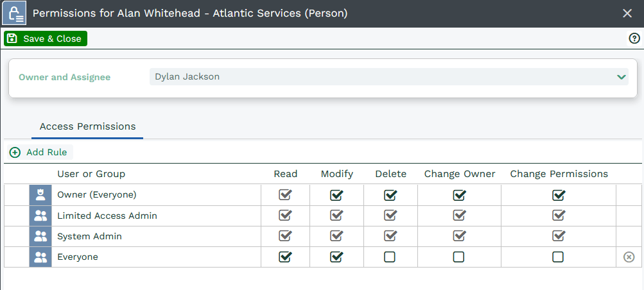The image size is (644, 290).
Task: Click Save & Close button
Action: point(46,38)
